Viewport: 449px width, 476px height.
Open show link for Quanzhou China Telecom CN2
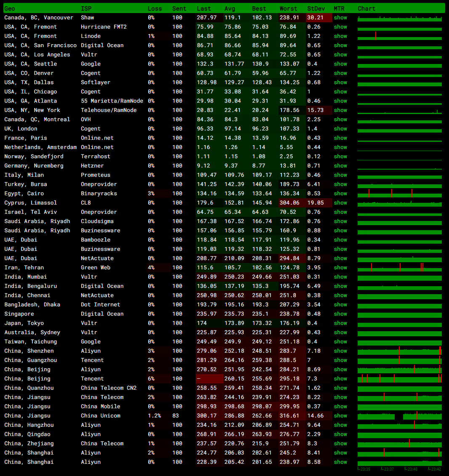click(340, 388)
